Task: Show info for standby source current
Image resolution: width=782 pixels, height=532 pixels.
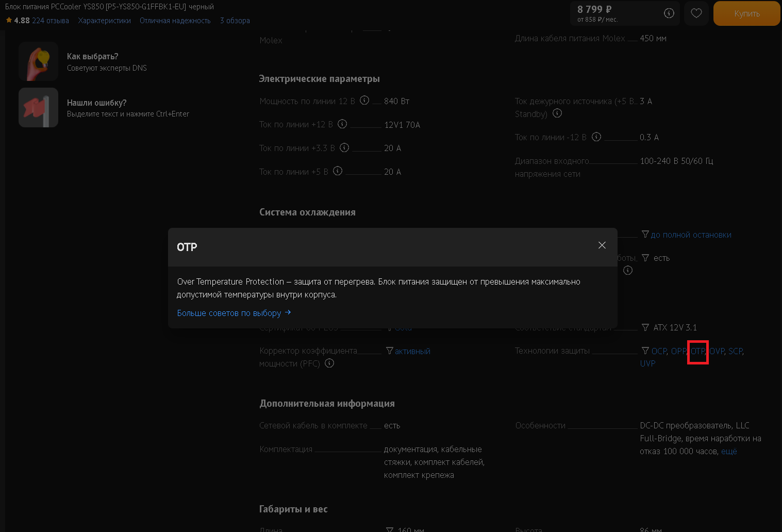Action: pyautogui.click(x=557, y=113)
